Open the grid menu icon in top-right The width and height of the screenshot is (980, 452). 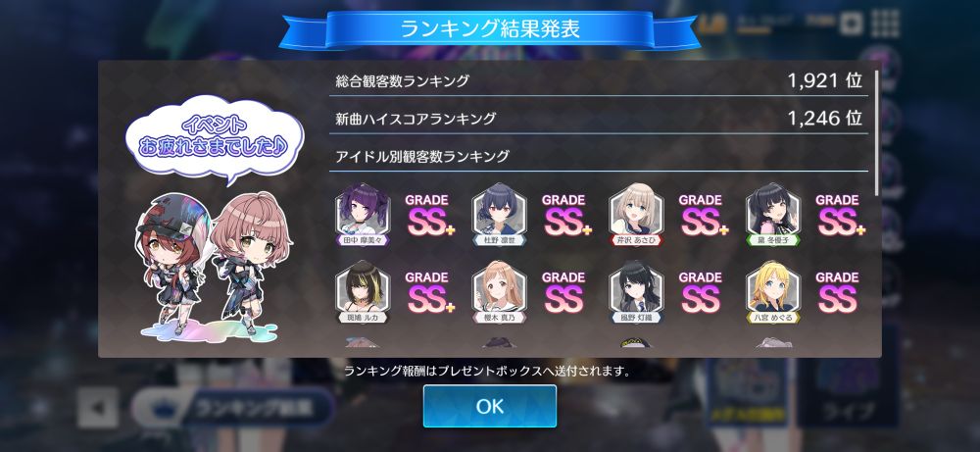click(x=884, y=24)
